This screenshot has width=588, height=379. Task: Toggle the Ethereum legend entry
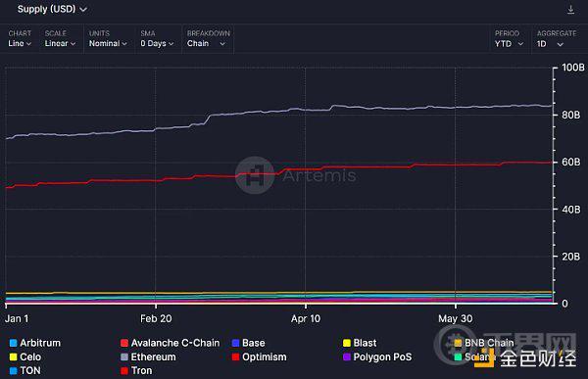(x=148, y=356)
